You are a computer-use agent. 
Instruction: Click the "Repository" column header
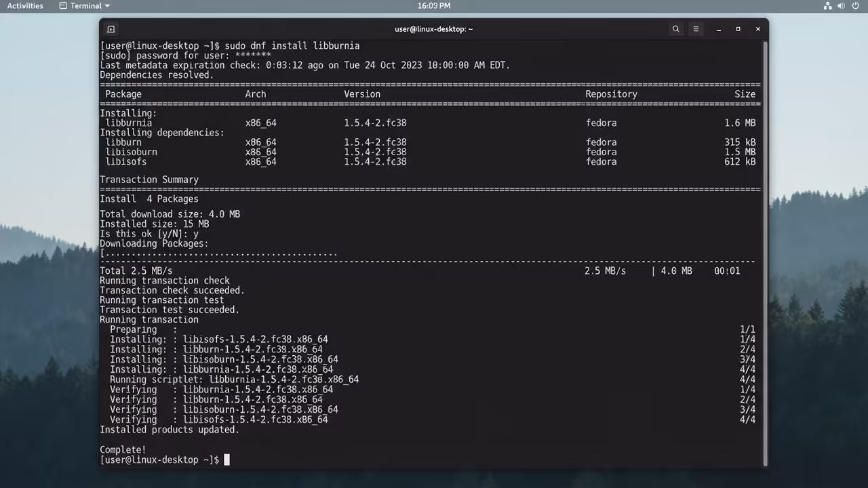(612, 94)
